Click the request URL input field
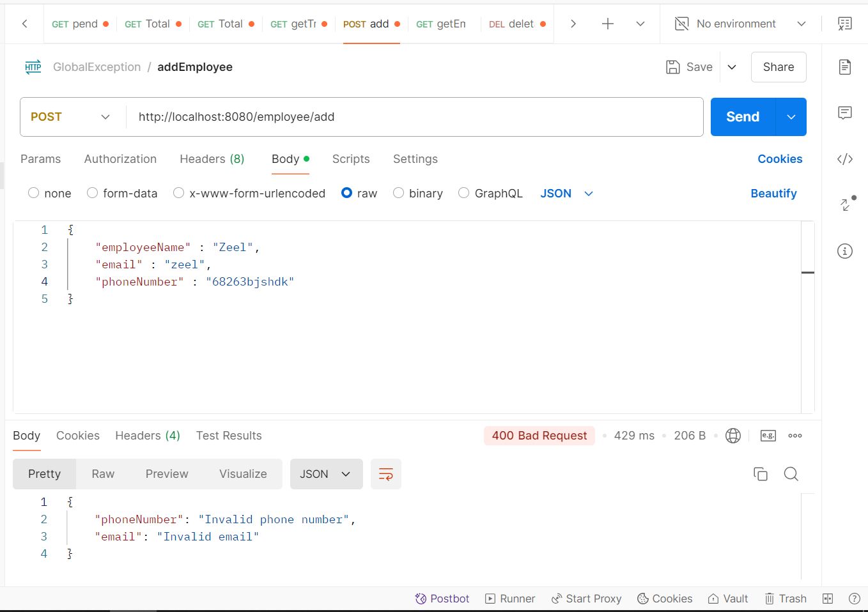 pos(414,117)
